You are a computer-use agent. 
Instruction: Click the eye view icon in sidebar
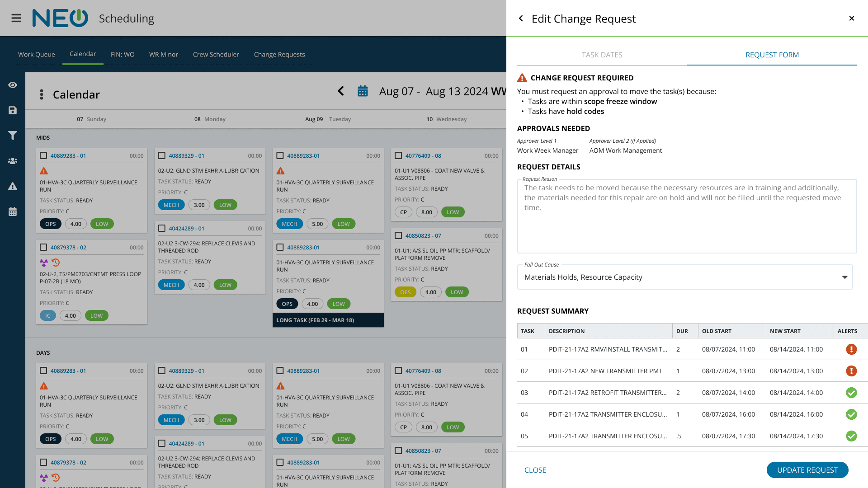tap(13, 85)
